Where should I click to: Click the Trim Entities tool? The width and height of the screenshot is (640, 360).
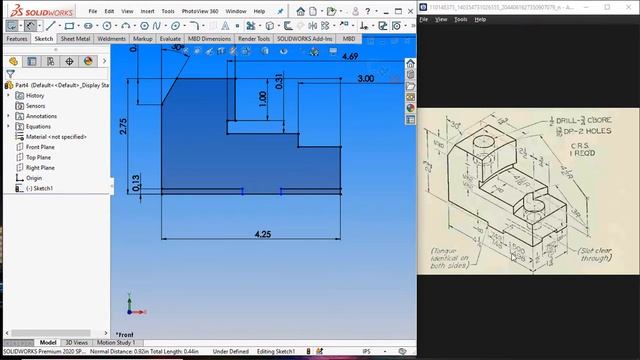click(251, 26)
